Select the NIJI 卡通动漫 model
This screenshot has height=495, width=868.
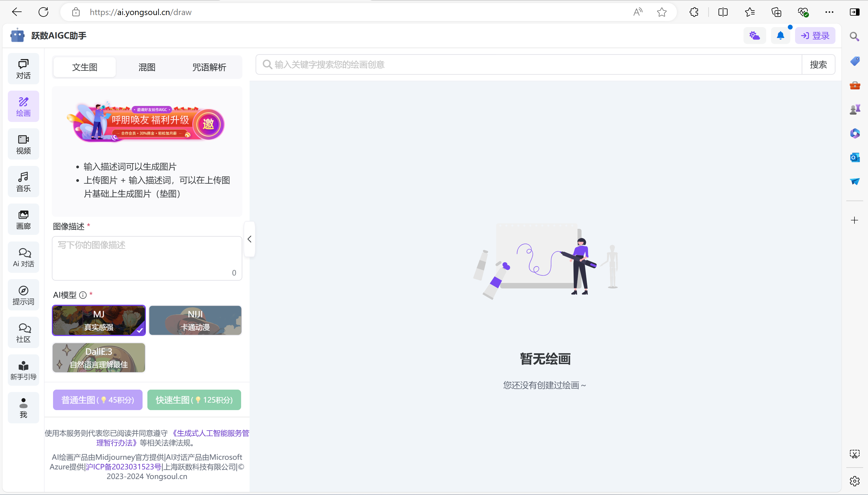(x=195, y=320)
